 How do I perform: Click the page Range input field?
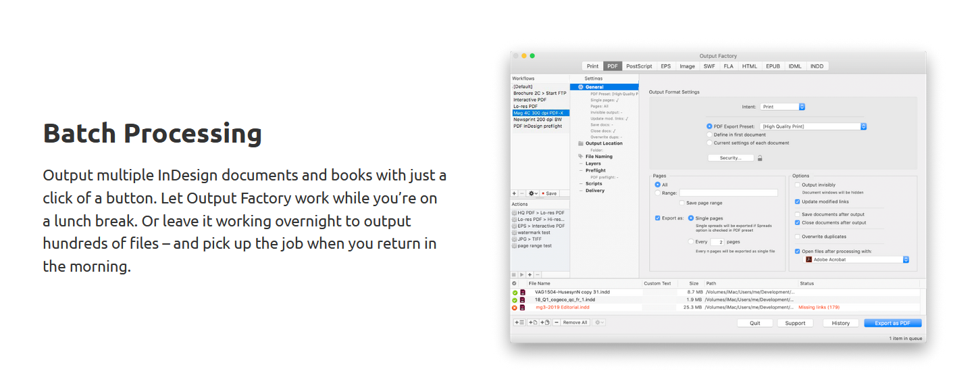(729, 193)
